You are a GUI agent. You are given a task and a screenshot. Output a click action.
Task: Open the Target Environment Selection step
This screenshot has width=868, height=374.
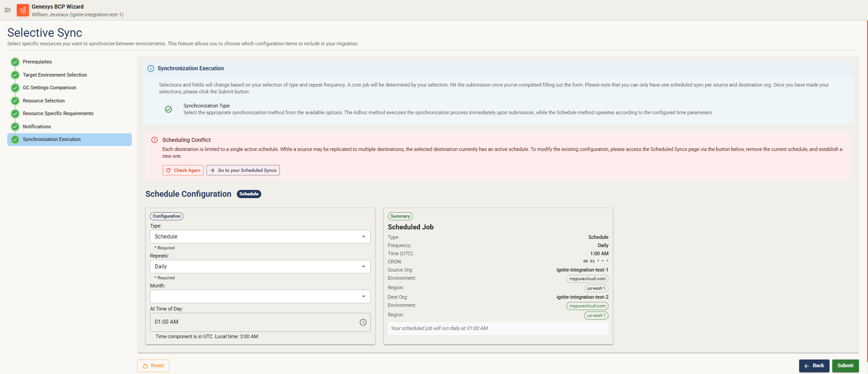click(55, 75)
